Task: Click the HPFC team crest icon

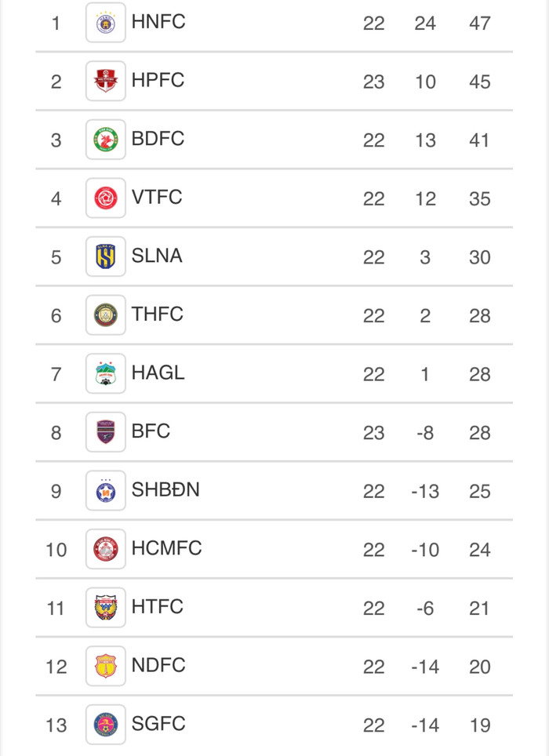Action: 105,82
